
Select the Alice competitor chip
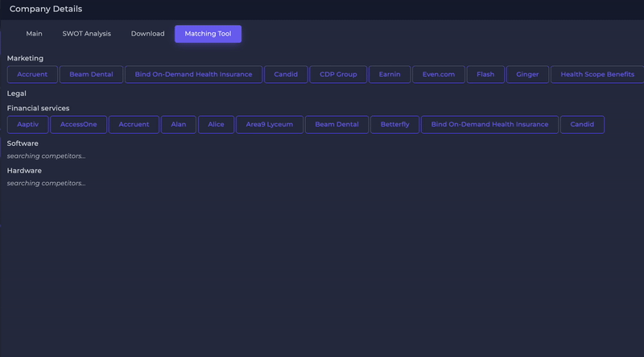(x=216, y=124)
